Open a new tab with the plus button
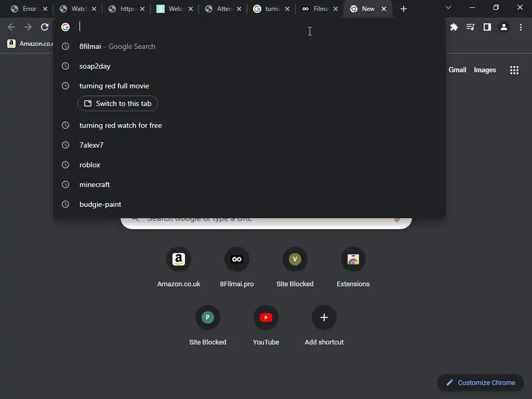The height and width of the screenshot is (399, 532). coord(403,9)
